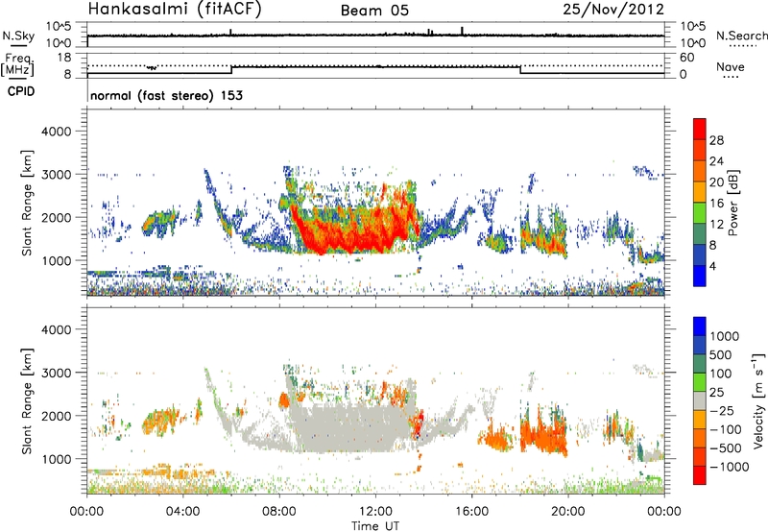The width and height of the screenshot is (768, 532).
Task: Click the '−1000' velocity colorbar value
Action: pyautogui.click(x=729, y=467)
